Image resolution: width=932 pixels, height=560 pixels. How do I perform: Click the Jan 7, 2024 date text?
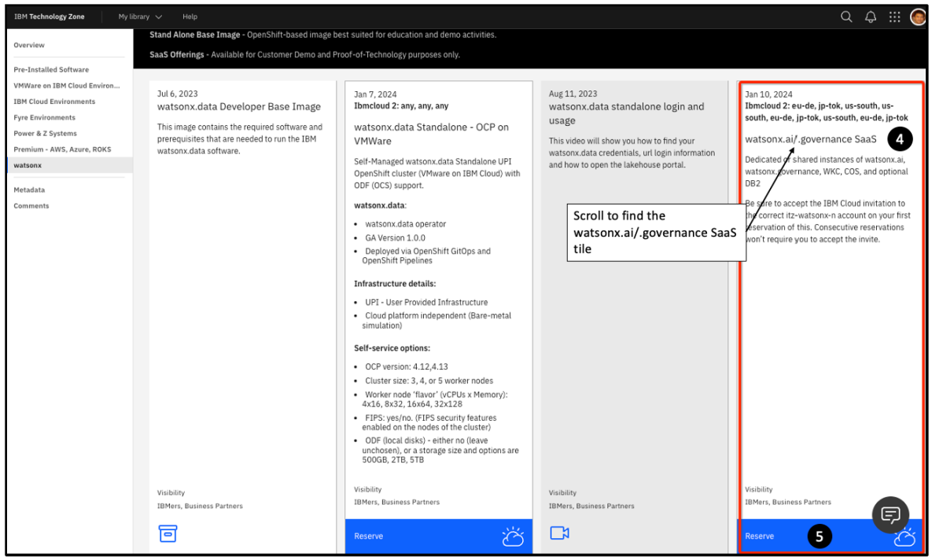[x=375, y=94]
